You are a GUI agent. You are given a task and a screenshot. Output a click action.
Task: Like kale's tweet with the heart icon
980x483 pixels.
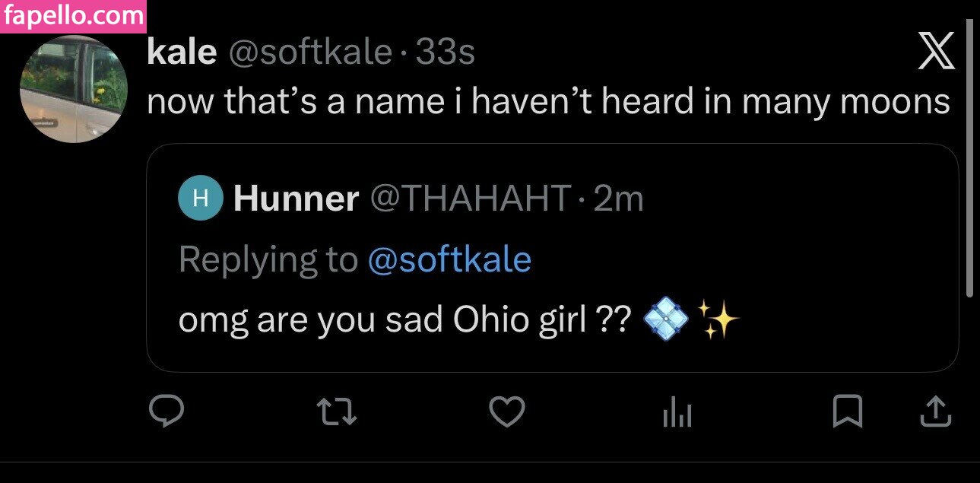506,413
